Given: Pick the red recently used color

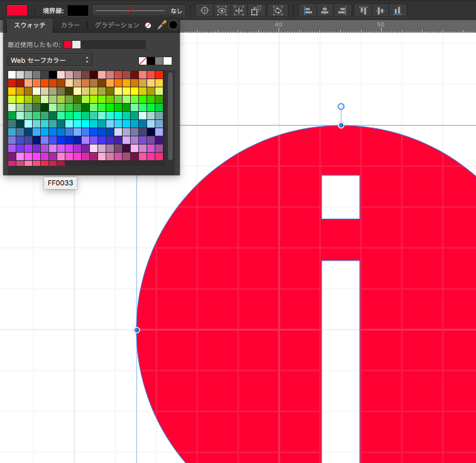Looking at the screenshot, I should click(68, 45).
